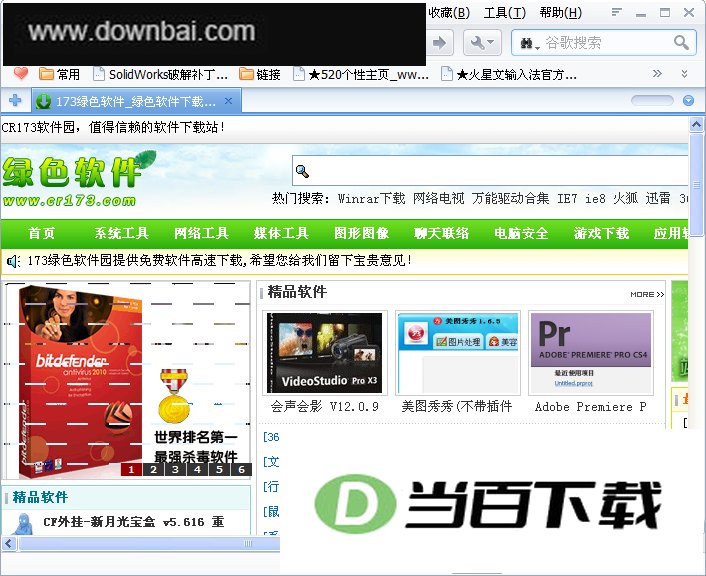The image size is (706, 576).
Task: Open the SolidWorks破解补丁 bookmark
Action: click(160, 74)
